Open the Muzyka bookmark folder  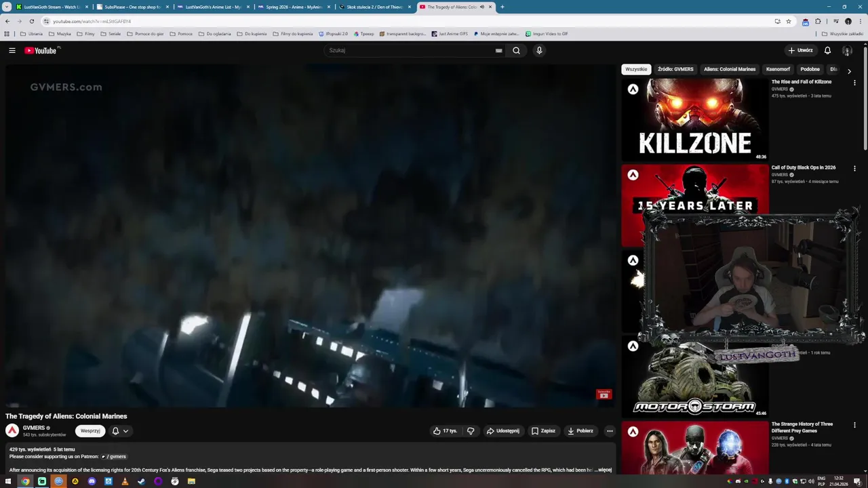[x=60, y=33]
